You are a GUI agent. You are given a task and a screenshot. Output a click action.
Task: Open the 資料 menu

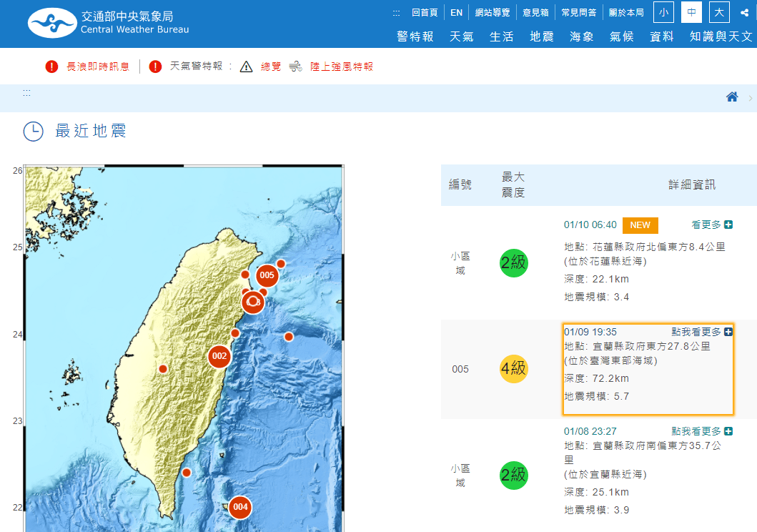point(662,36)
